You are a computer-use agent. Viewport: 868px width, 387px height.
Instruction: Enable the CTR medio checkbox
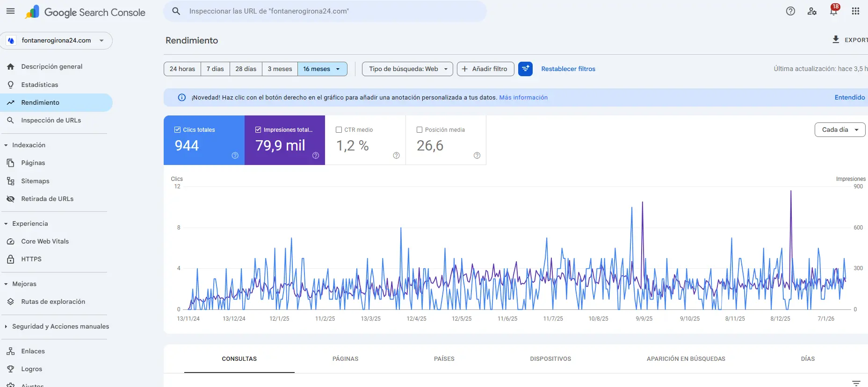coord(339,130)
